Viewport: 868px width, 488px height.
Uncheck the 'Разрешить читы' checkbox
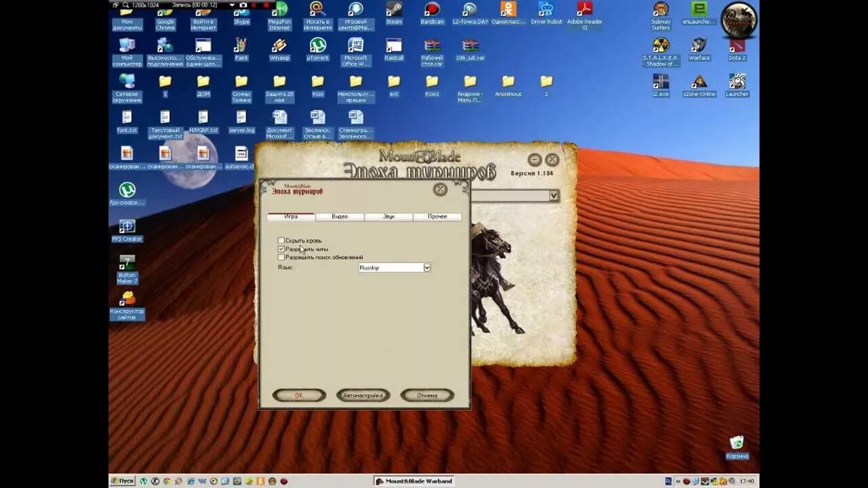pyautogui.click(x=281, y=249)
